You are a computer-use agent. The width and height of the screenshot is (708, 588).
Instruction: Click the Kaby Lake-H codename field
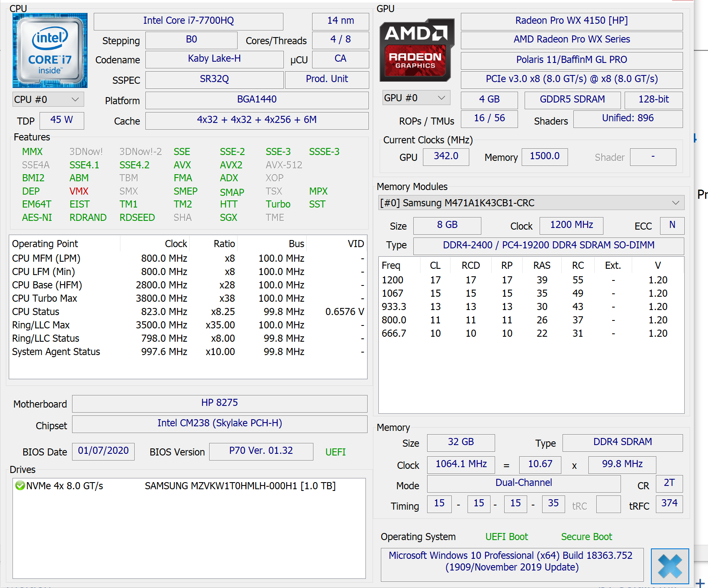click(x=214, y=59)
